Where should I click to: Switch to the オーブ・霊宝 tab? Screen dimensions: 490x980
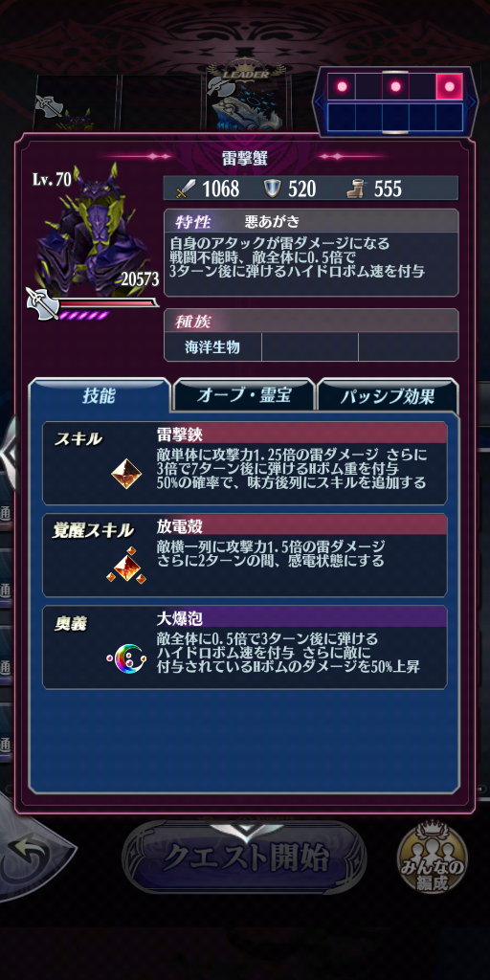tap(244, 395)
